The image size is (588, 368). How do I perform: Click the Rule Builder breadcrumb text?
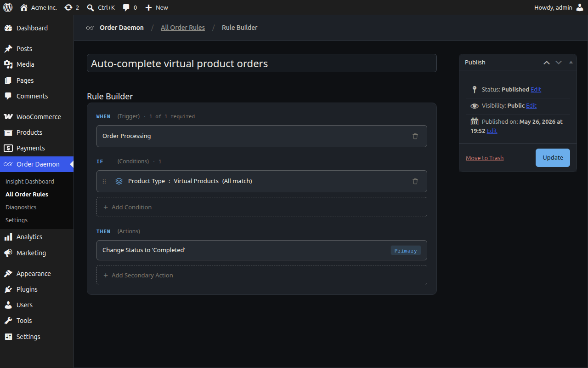coord(240,28)
